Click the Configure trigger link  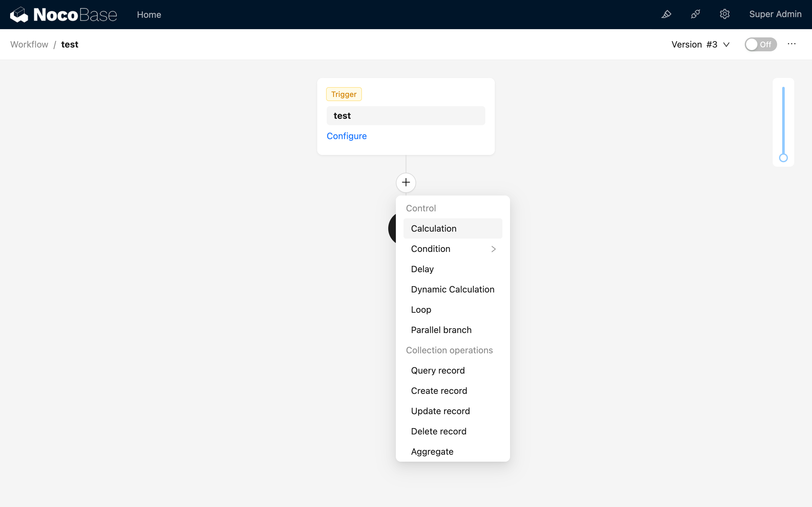tap(347, 136)
